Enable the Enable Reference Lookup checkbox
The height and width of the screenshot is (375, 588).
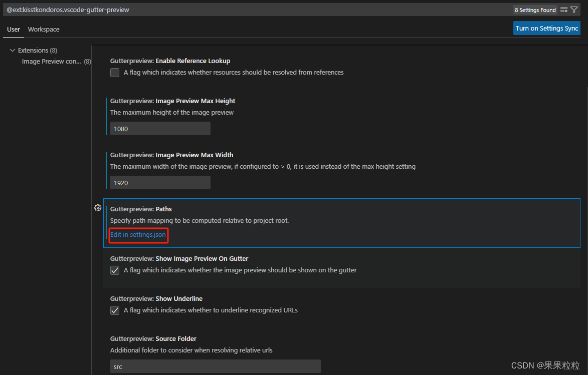(114, 72)
